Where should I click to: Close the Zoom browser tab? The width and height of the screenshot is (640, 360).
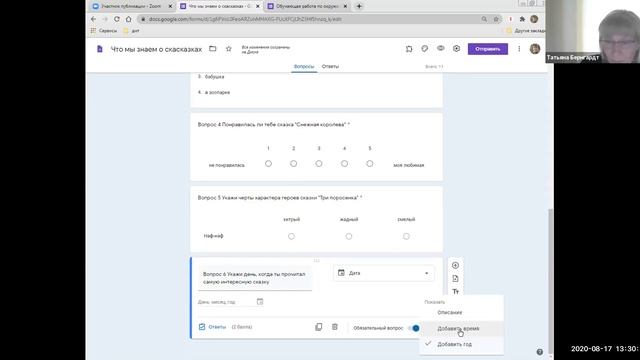171,6
